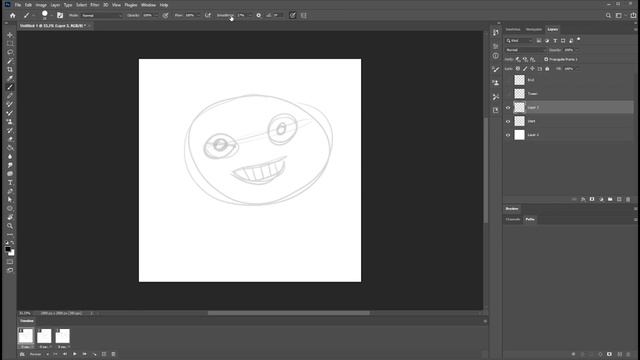The width and height of the screenshot is (640, 360).
Task: Open smoothing options gear
Action: click(258, 15)
